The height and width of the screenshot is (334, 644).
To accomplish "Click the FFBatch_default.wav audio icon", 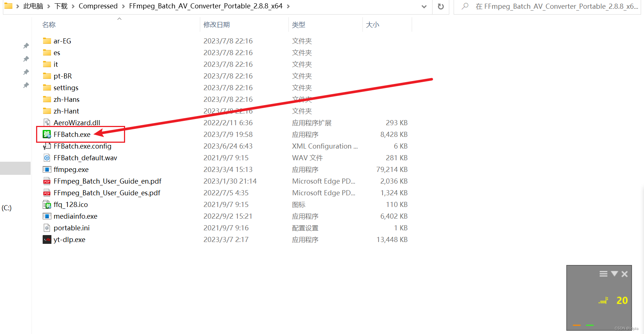I will (47, 158).
